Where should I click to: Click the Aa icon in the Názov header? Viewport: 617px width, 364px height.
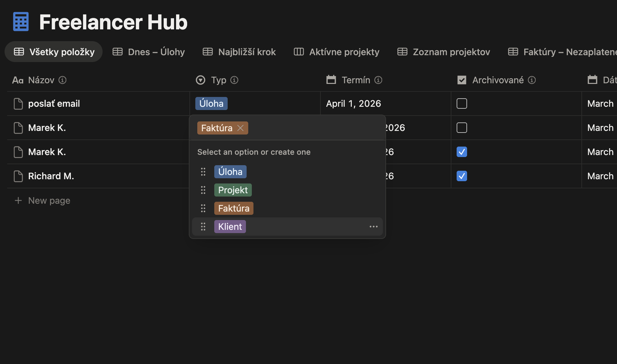(x=17, y=80)
